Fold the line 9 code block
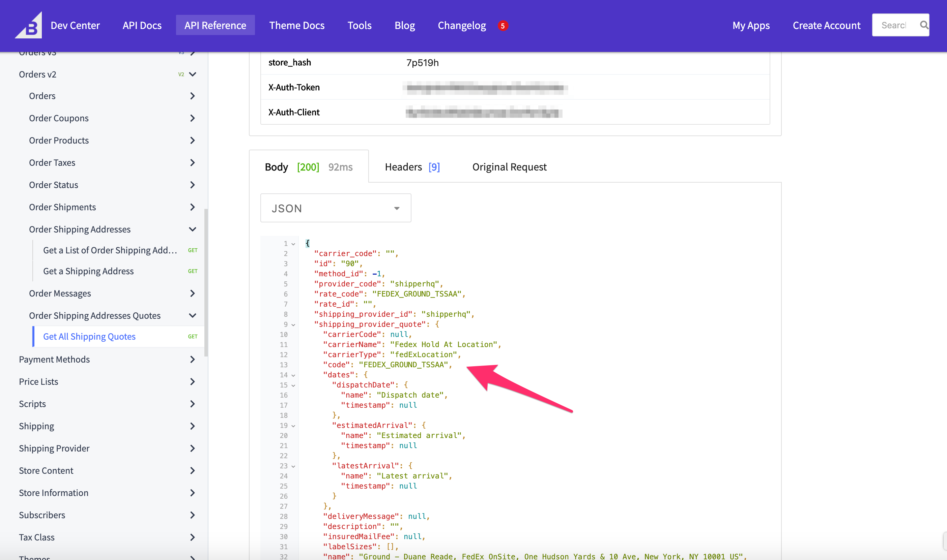Screen dimensions: 947x560 point(293,325)
